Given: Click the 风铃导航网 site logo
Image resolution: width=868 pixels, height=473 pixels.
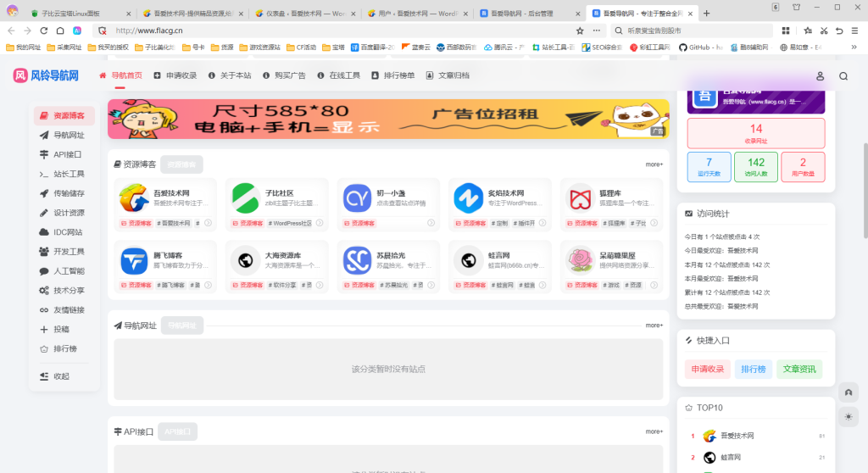Looking at the screenshot, I should (x=46, y=75).
